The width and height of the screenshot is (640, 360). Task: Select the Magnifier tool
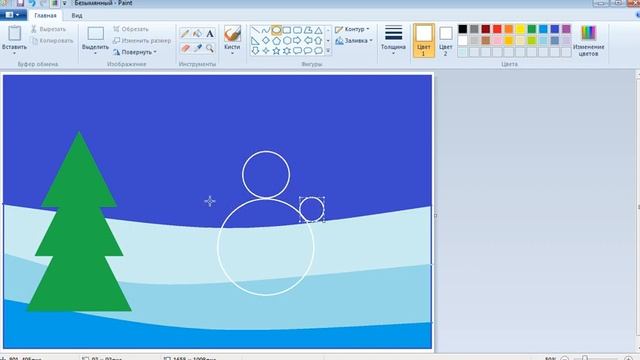(x=210, y=48)
